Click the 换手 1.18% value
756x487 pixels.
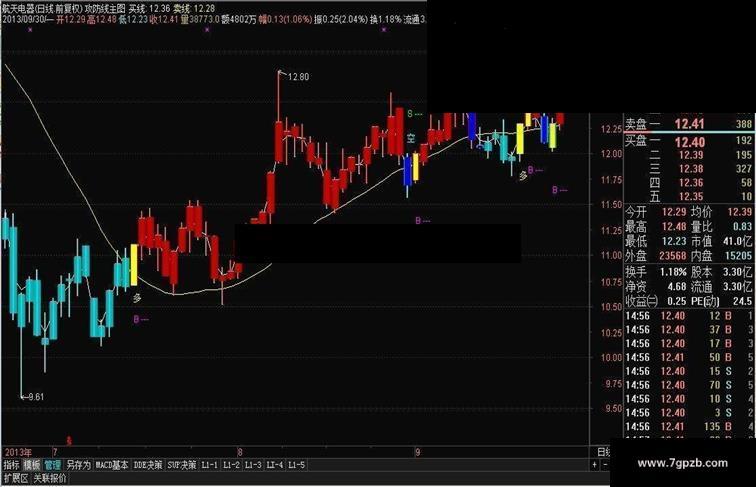pyautogui.click(x=673, y=272)
